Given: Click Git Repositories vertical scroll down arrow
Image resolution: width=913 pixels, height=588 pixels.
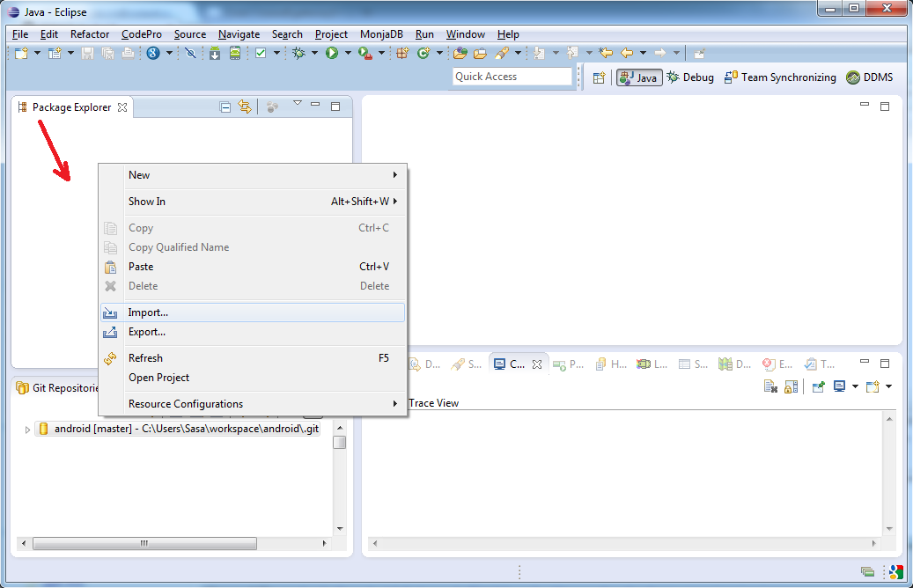Looking at the screenshot, I should click(340, 529).
